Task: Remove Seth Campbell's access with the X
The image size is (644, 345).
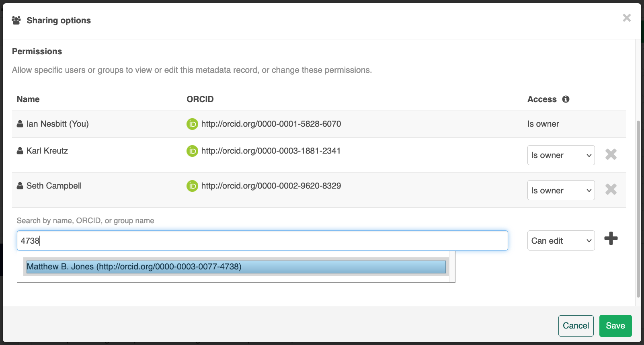Action: click(611, 189)
